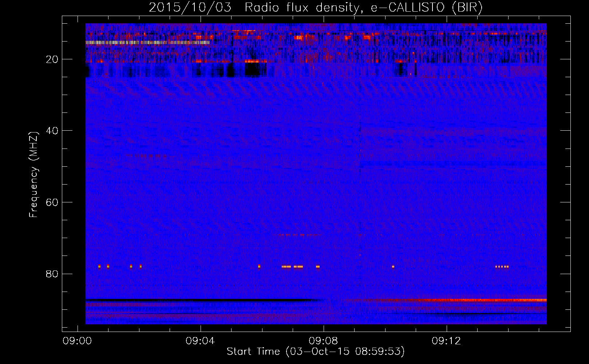Click the 40 MHz frequency tick label
589x364 pixels.
[52, 131]
